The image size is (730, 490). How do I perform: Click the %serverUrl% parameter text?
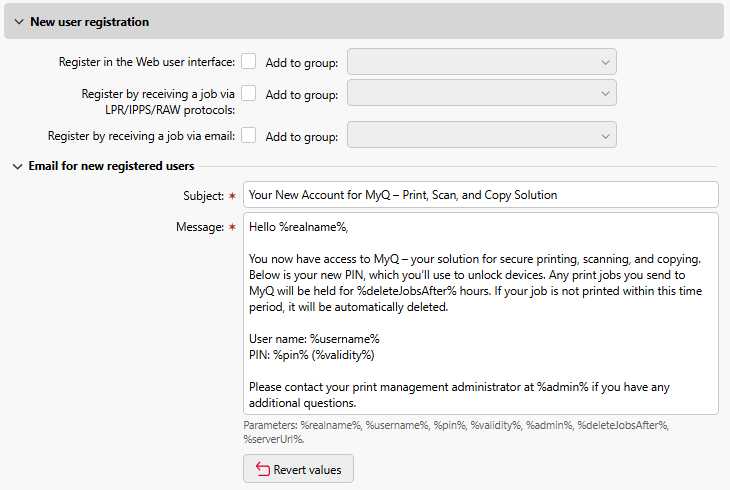(274, 439)
